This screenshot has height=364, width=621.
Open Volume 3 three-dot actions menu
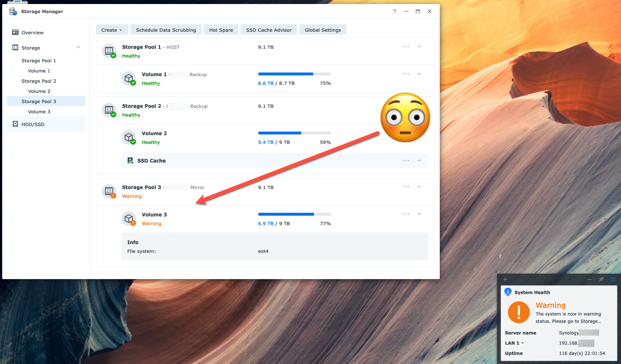click(x=406, y=214)
